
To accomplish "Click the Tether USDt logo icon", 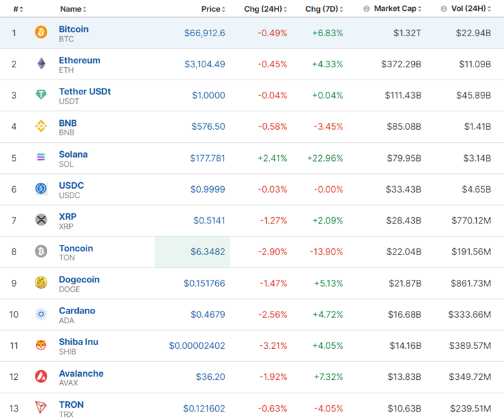I will (41, 94).
